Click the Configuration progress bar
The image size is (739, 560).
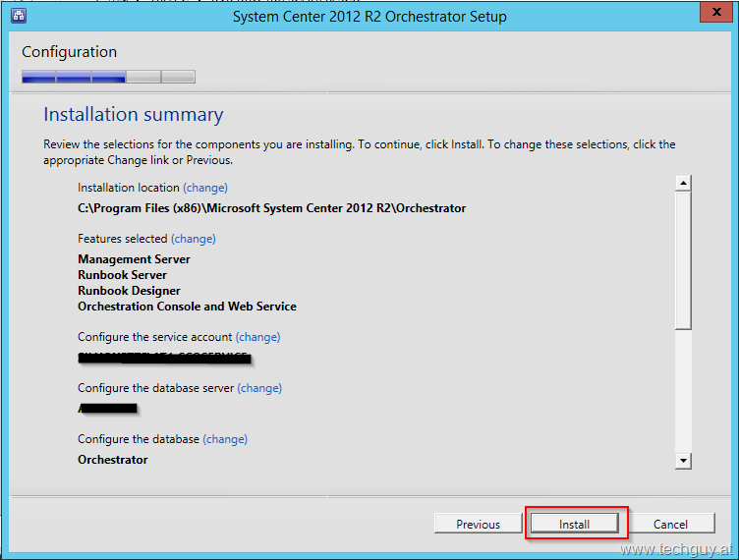pos(108,77)
